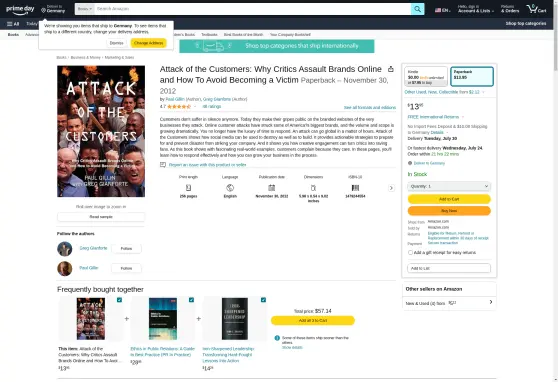Screen dimensions: 558x382
Task: Click Add to Cart button
Action: (449, 199)
